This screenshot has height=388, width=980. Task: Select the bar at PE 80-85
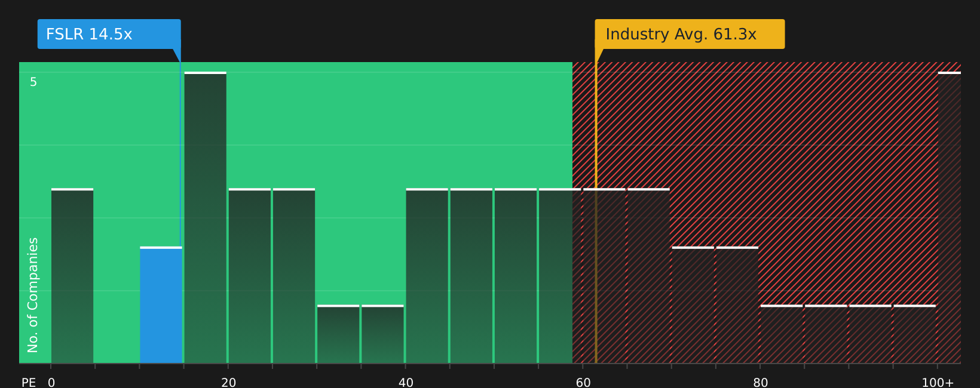coord(782,334)
